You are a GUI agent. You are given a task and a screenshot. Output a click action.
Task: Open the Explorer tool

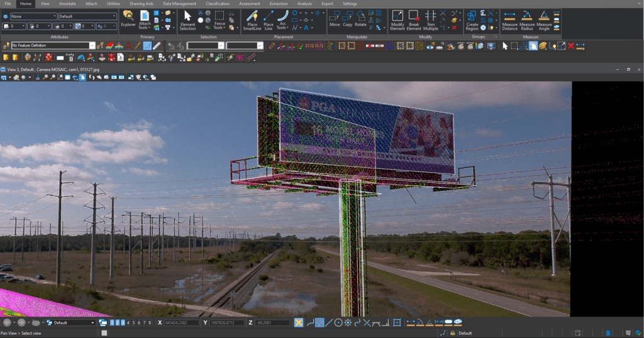point(128,19)
